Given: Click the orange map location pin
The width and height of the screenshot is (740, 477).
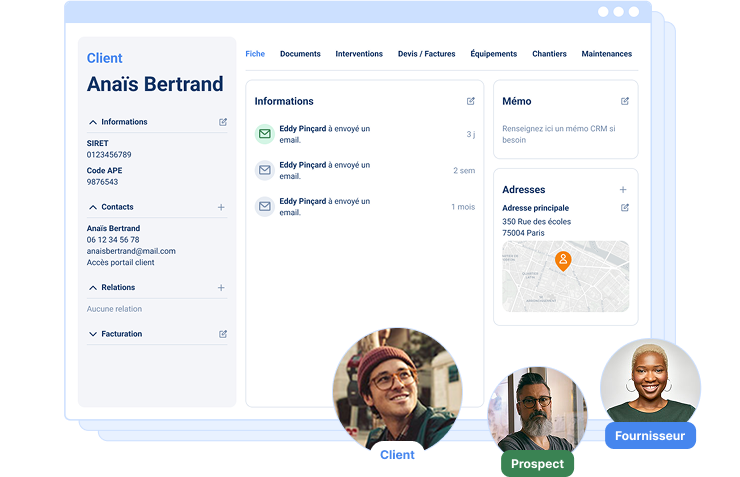Looking at the screenshot, I should 563,261.
